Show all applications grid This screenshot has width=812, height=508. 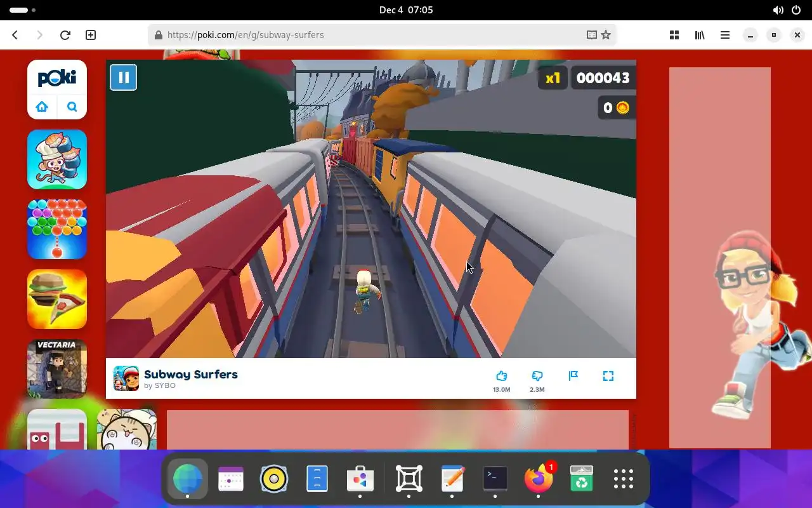[624, 479]
